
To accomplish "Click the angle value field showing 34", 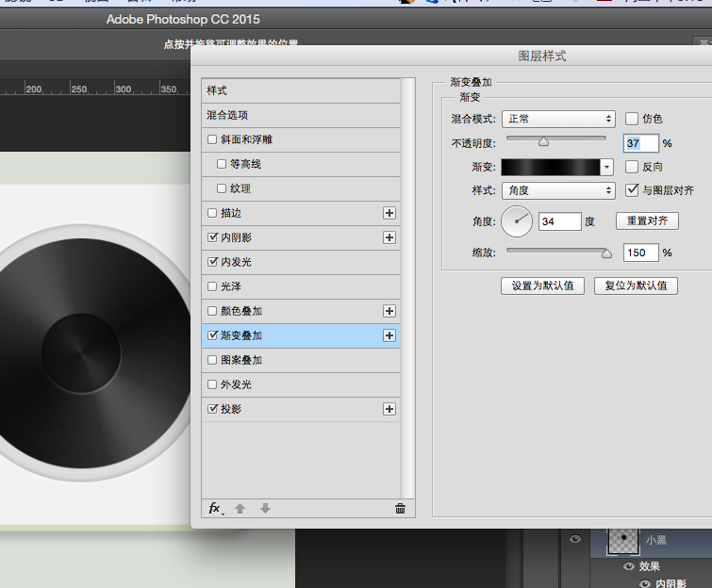I will coord(559,221).
